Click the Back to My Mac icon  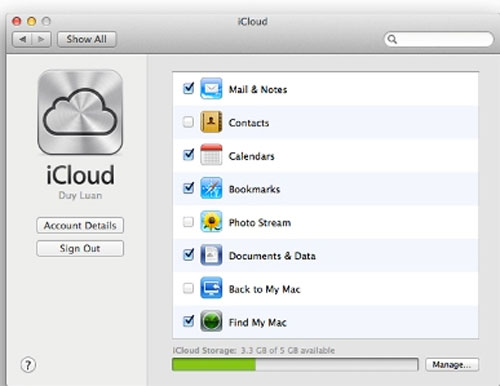pyautogui.click(x=211, y=288)
